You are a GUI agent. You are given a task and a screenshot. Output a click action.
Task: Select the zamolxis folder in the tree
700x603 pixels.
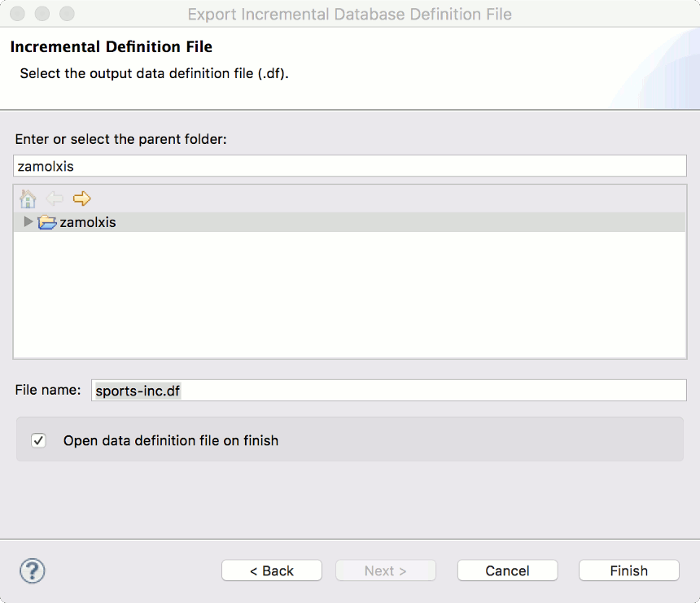click(88, 222)
